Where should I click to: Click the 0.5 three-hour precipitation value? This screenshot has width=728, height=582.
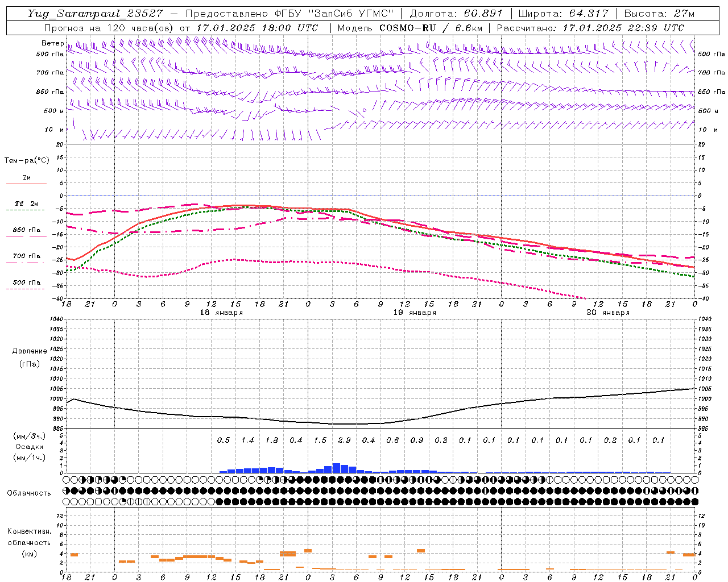tap(224, 440)
